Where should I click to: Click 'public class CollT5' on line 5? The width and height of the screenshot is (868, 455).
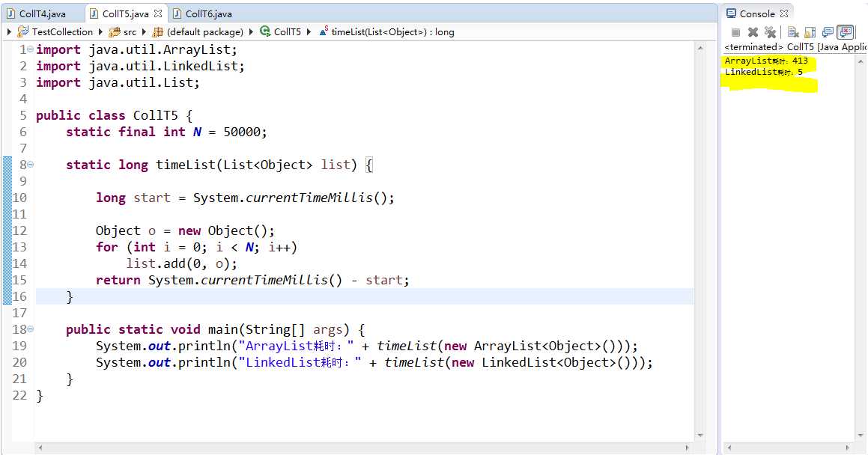tap(107, 115)
